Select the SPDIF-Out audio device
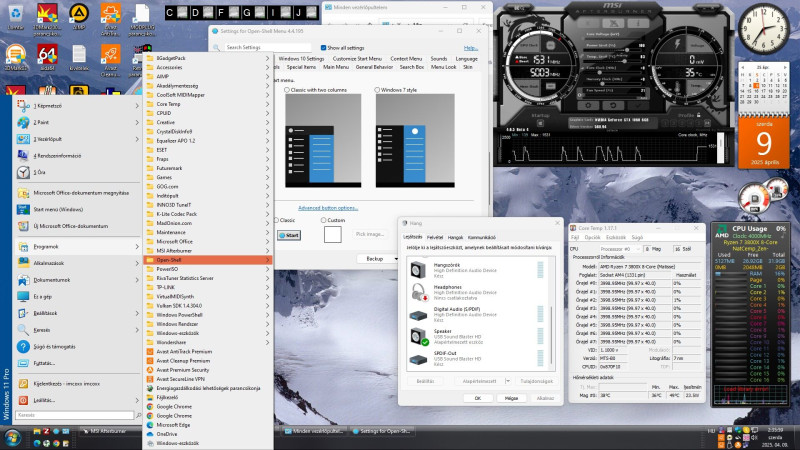800x450 pixels. pyautogui.click(x=478, y=359)
